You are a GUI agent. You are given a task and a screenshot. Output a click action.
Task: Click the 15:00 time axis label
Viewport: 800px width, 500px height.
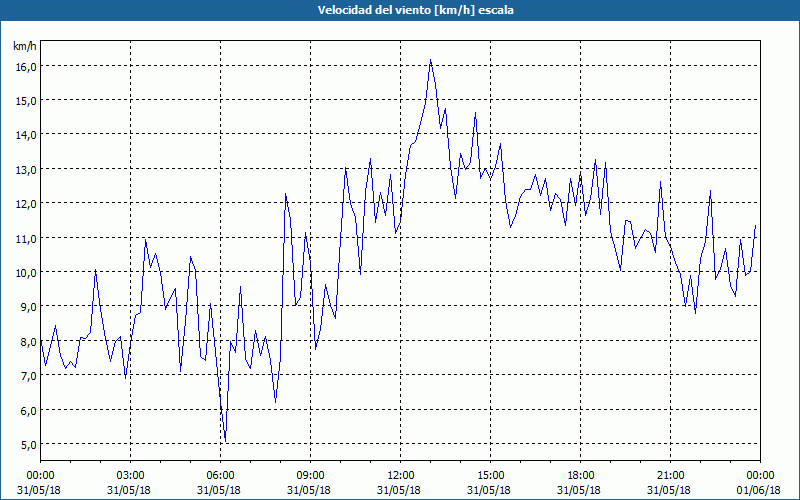(x=490, y=476)
